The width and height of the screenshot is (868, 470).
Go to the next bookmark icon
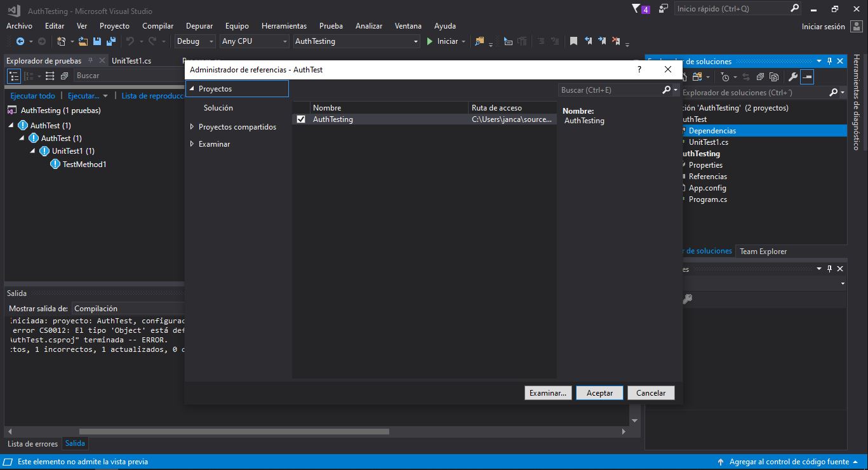pyautogui.click(x=602, y=41)
